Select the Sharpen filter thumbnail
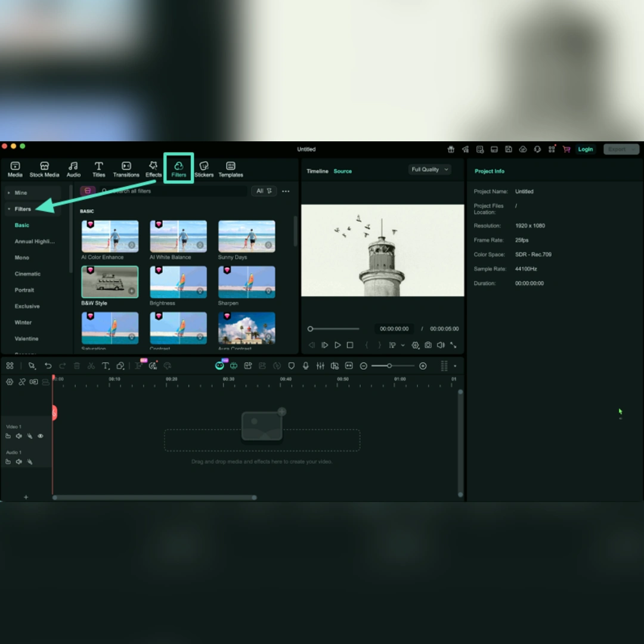Viewport: 644px width, 644px height. click(x=246, y=282)
